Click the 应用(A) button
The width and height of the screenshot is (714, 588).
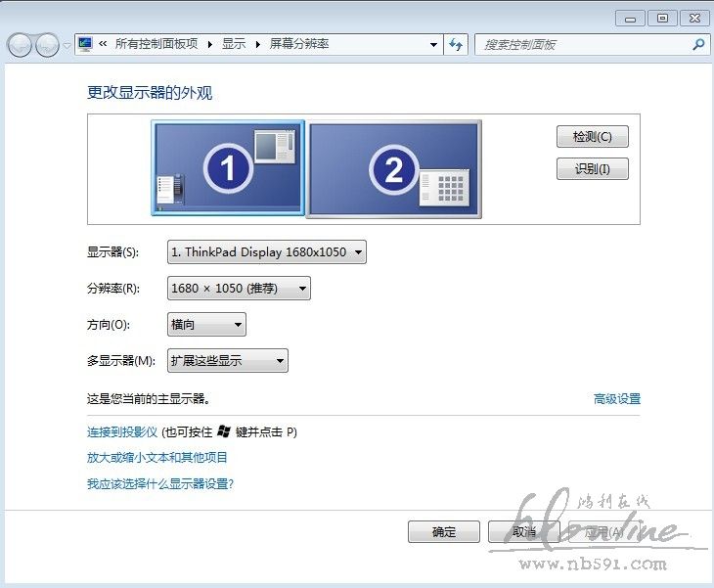click(604, 531)
